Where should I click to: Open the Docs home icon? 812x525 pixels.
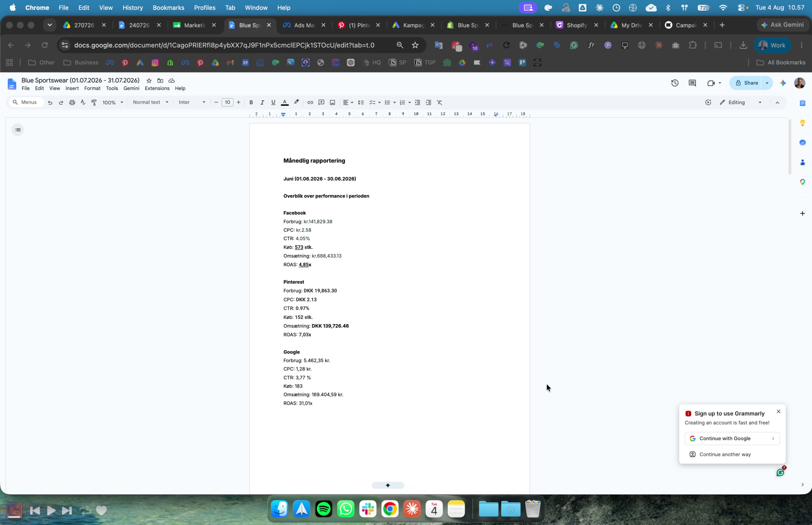(12, 84)
